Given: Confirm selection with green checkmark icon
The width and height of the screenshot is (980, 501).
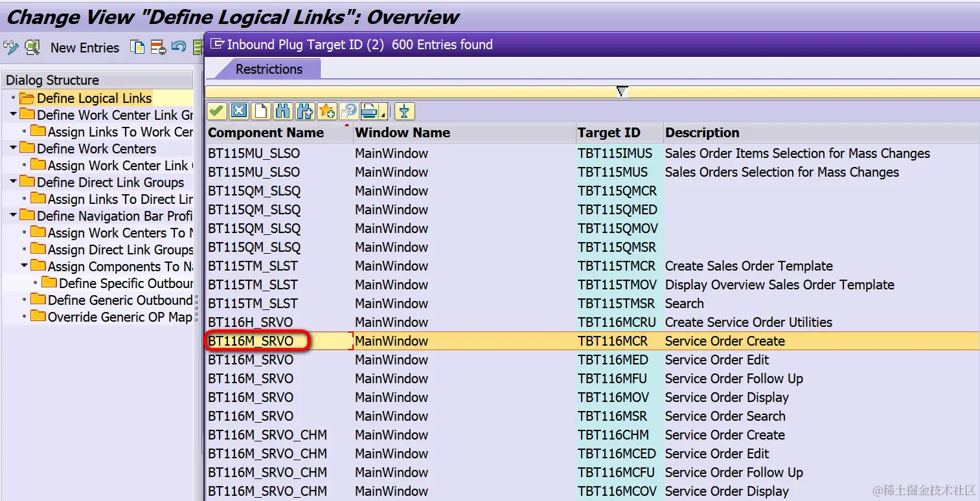Looking at the screenshot, I should [x=217, y=111].
